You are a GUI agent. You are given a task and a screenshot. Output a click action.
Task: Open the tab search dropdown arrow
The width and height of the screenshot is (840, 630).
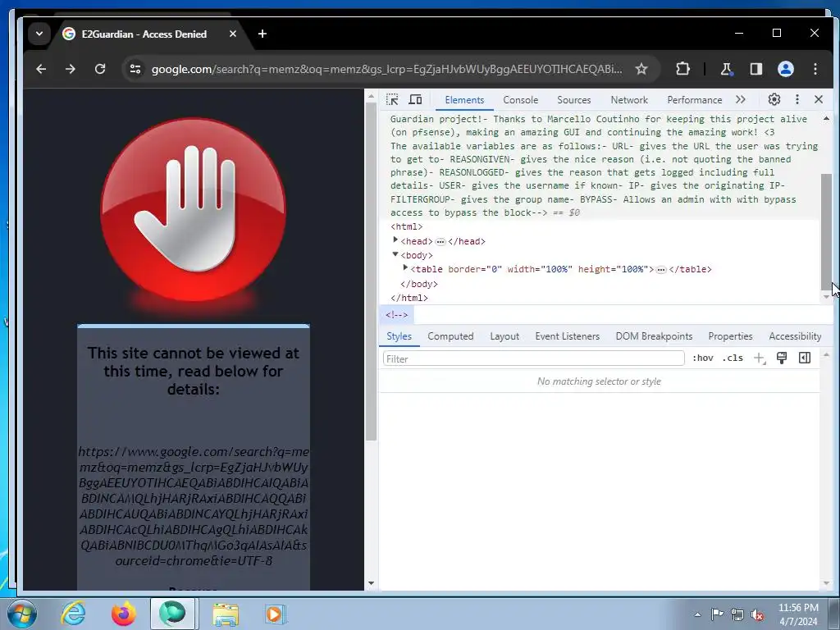[39, 34]
